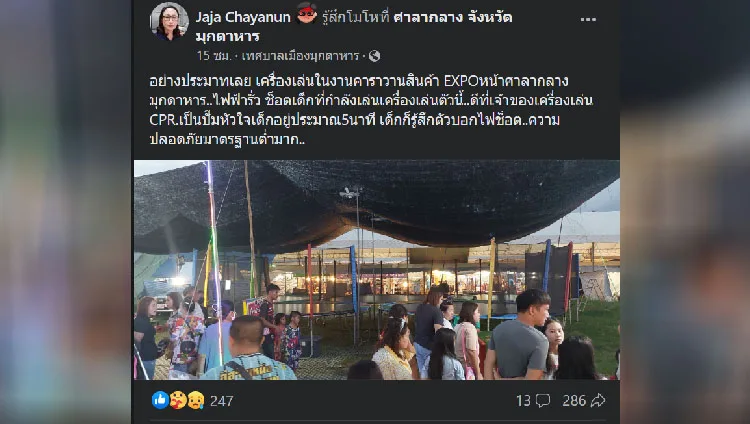Viewport: 750px width, 424px height.
Task: Show the 13 comments count
Action: (523, 401)
